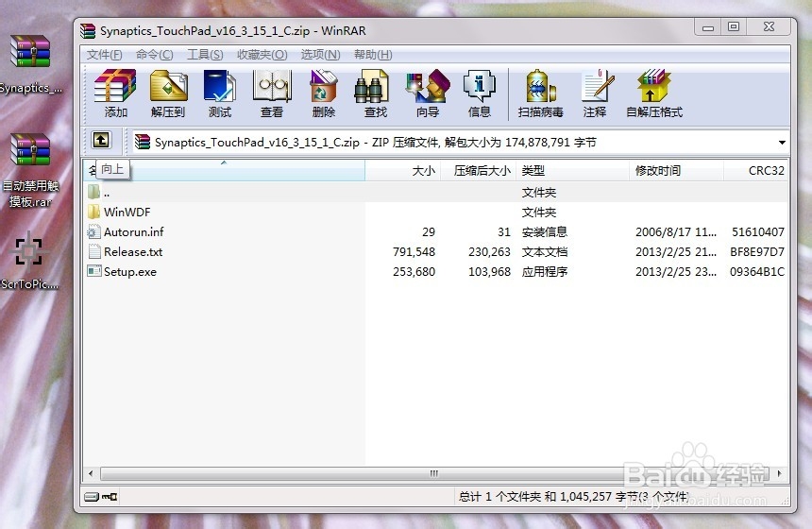Open the 工具(S) menu
812x529 pixels.
[x=205, y=55]
